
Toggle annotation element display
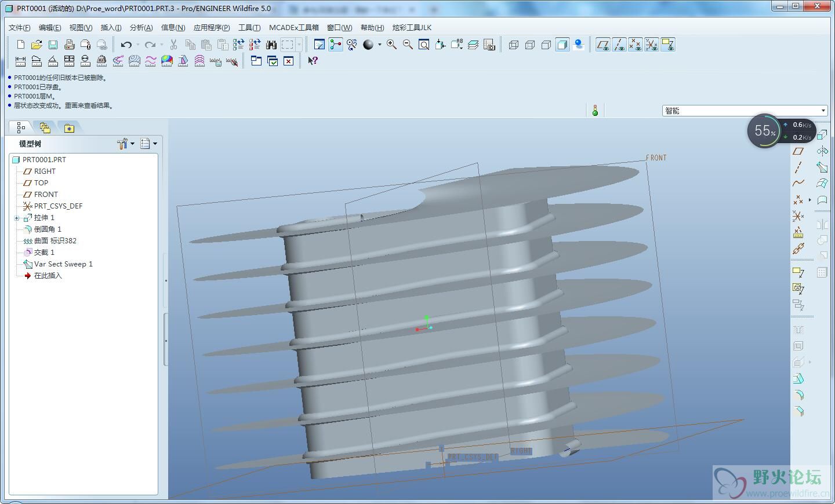[668, 45]
